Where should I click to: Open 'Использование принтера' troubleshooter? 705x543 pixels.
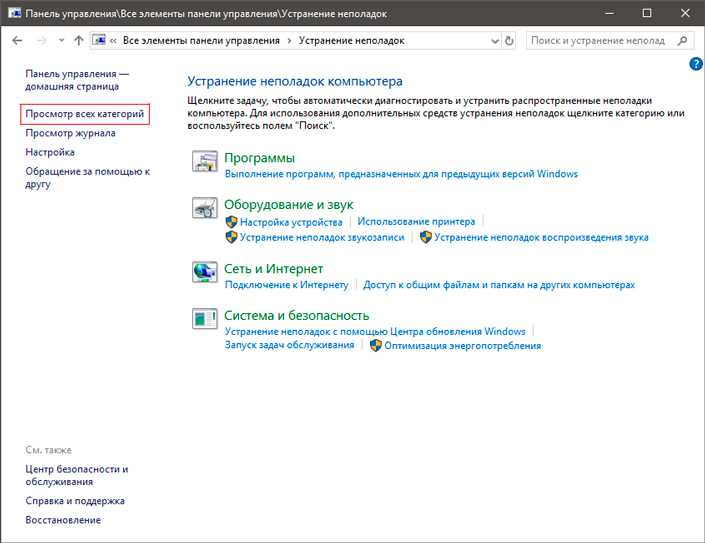(416, 222)
